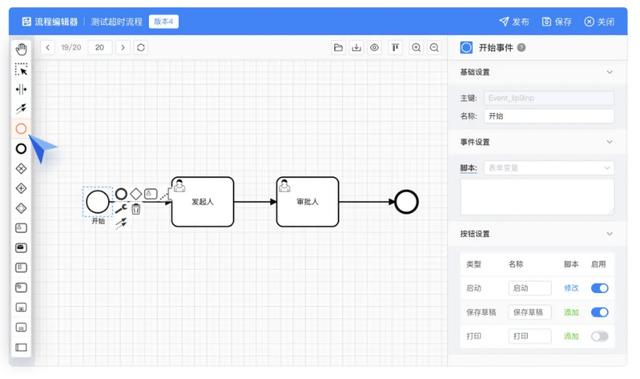
Task: Zoom out on the canvas
Action: pyautogui.click(x=434, y=48)
